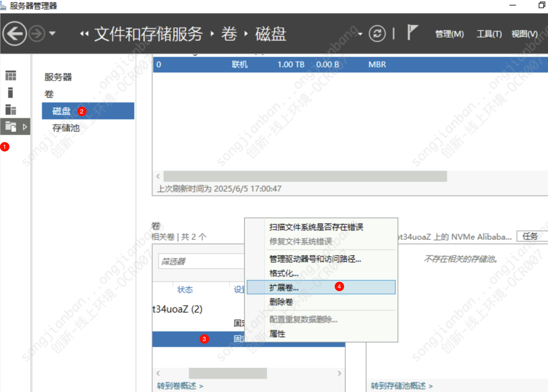Screen dimensions: 548x392
Task: Click the back navigation arrow
Action: tap(14, 33)
